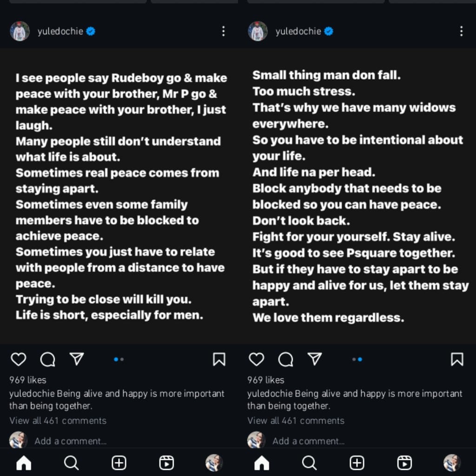Screen dimensions: 476x476
Task: Expand View all 461 comments on left
Action: 58,421
